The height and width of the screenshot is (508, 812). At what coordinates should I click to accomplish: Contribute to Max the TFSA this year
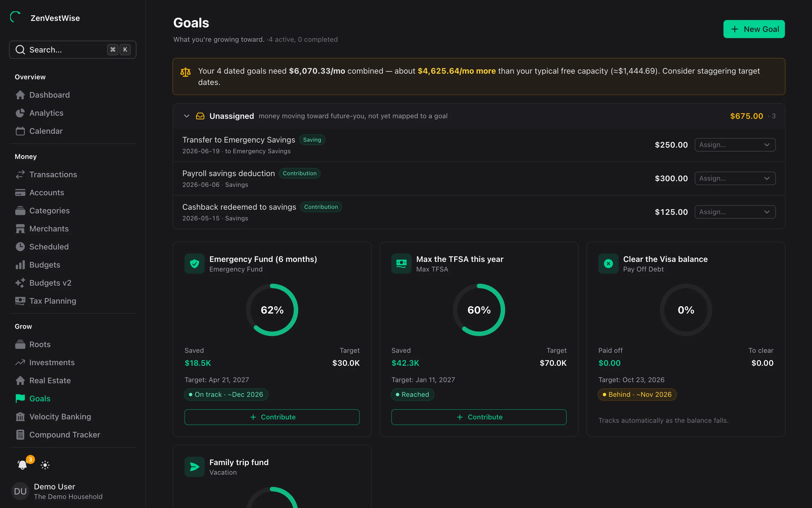tap(479, 417)
